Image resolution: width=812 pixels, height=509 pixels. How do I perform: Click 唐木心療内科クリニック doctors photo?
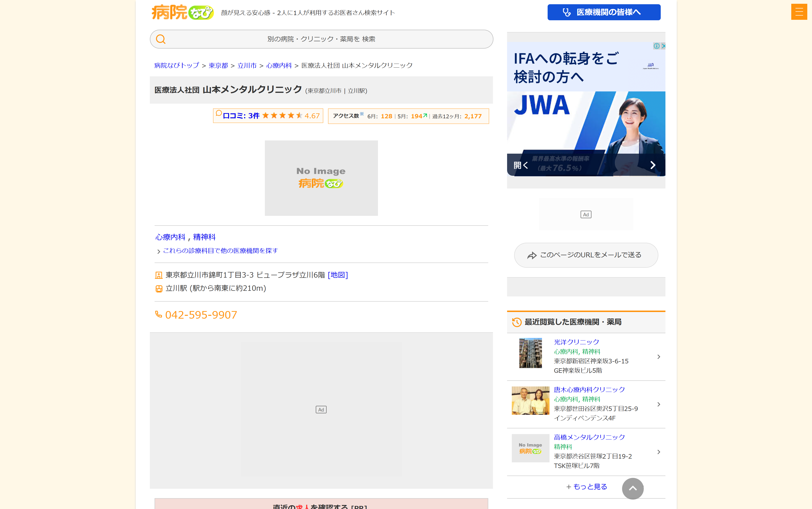pyautogui.click(x=531, y=401)
